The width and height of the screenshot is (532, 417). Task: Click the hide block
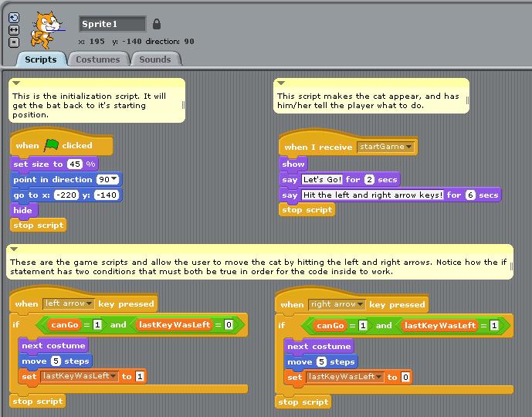click(23, 210)
